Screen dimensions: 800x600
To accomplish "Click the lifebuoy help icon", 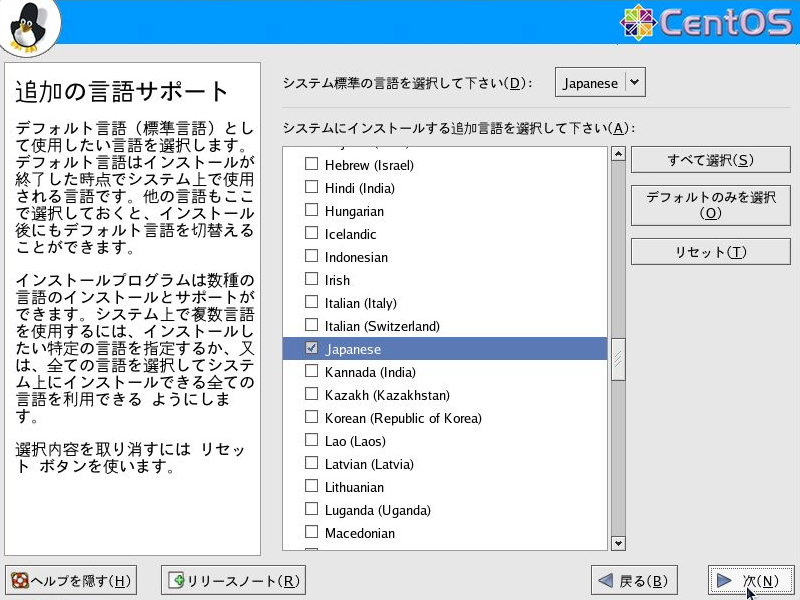I will coord(20,581).
